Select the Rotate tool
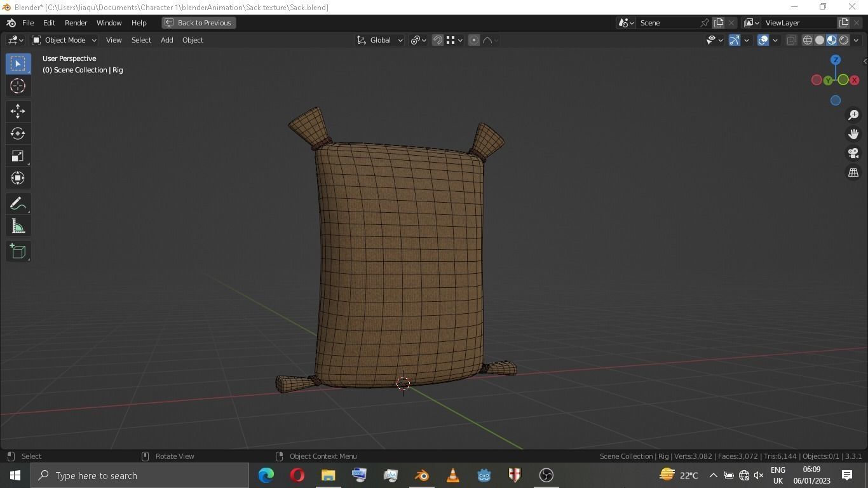This screenshot has height=488, width=868. click(x=17, y=133)
